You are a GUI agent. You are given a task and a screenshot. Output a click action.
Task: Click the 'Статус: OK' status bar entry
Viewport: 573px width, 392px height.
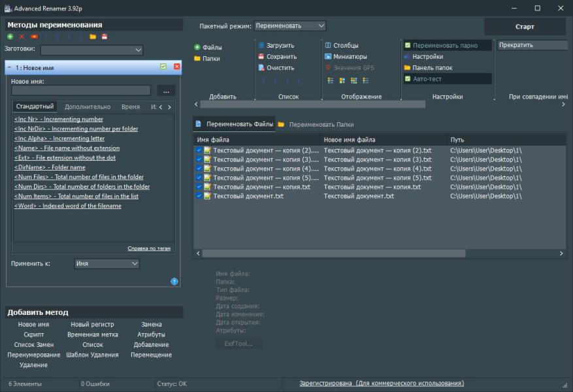(172, 384)
